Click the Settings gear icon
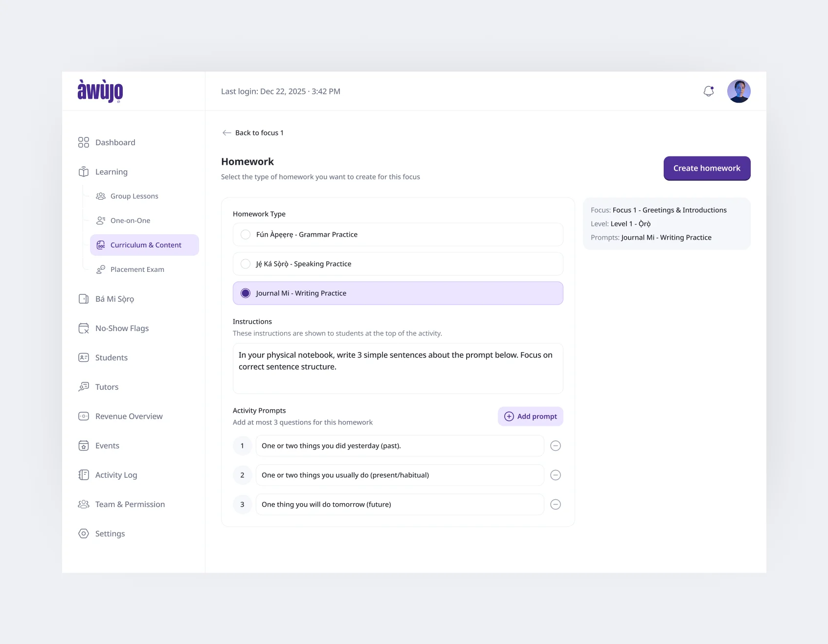 (84, 533)
